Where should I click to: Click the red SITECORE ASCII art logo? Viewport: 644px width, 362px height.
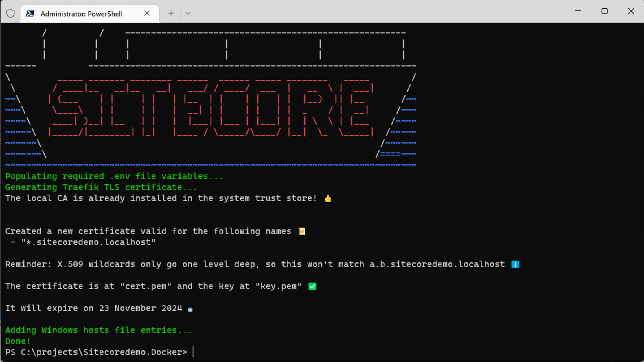(x=211, y=107)
